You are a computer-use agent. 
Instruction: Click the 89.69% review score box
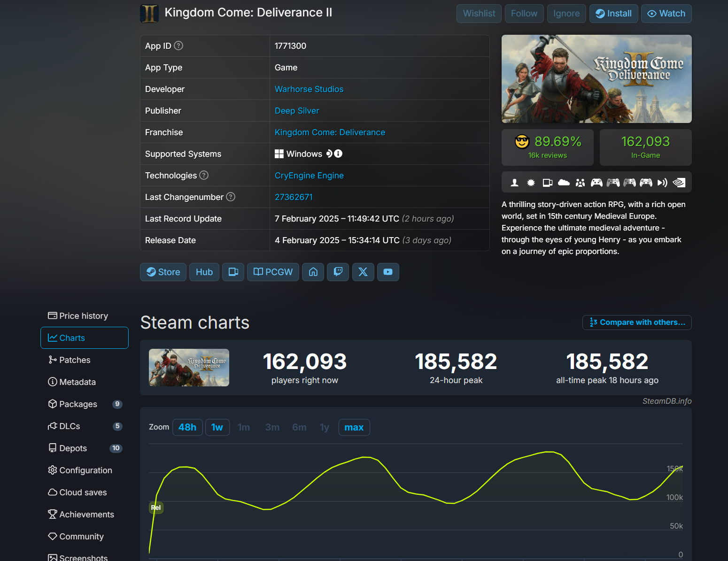(548, 147)
